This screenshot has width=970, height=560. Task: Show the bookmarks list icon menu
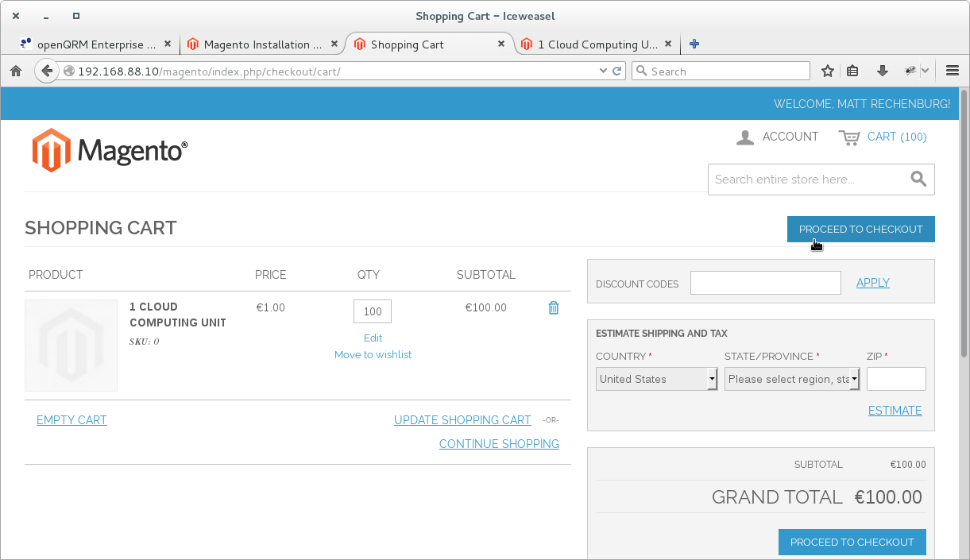[x=852, y=71]
